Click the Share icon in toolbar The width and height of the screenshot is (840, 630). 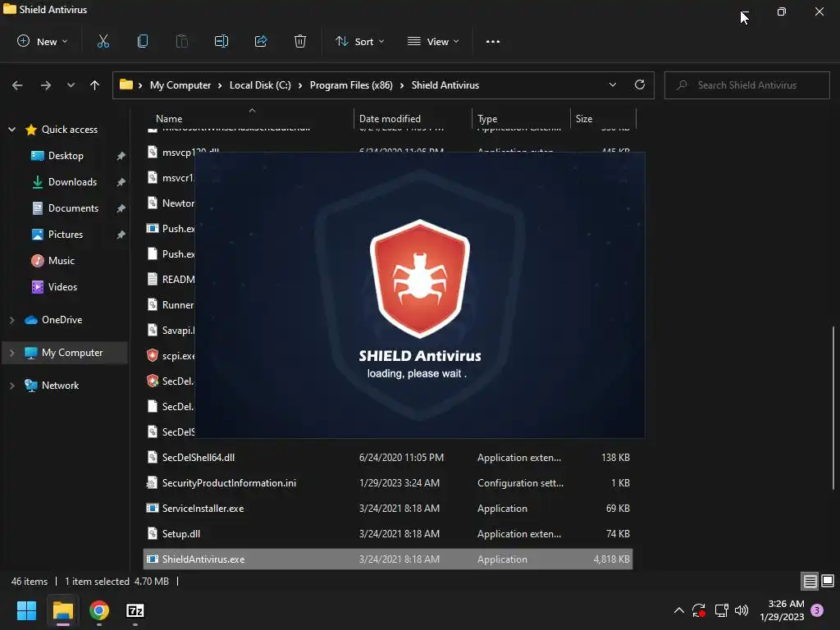261,41
